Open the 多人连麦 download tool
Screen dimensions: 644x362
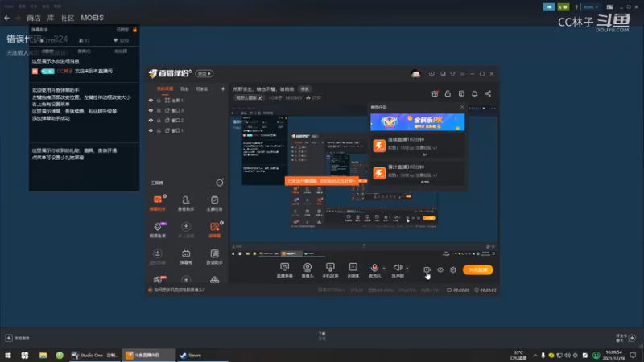point(186,230)
